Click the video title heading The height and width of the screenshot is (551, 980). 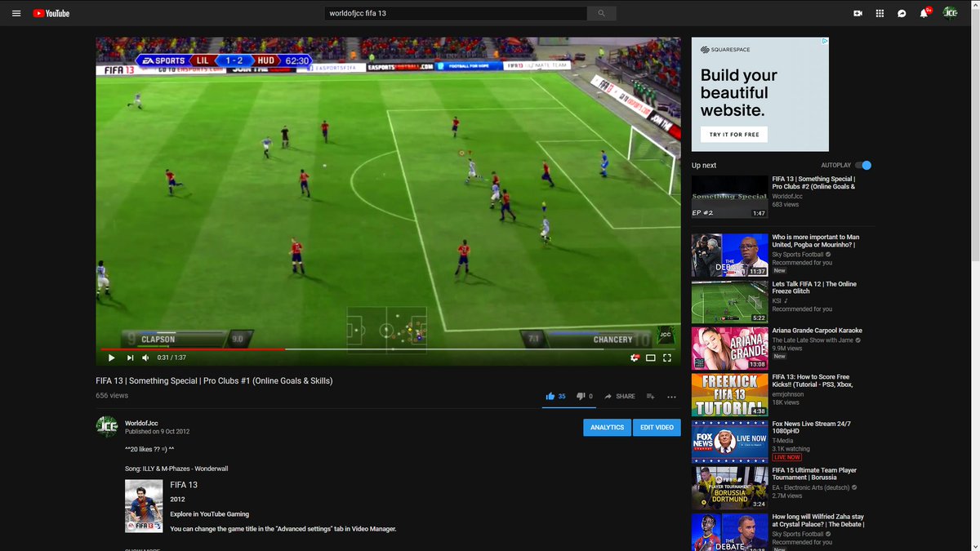click(x=214, y=381)
